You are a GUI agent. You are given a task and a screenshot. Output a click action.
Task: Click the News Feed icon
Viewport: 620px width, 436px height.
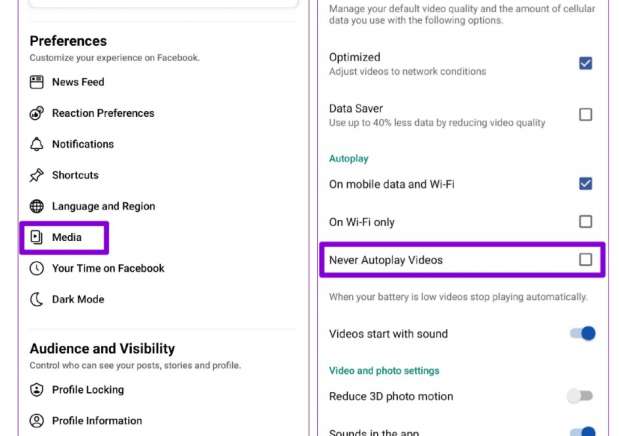(x=37, y=82)
